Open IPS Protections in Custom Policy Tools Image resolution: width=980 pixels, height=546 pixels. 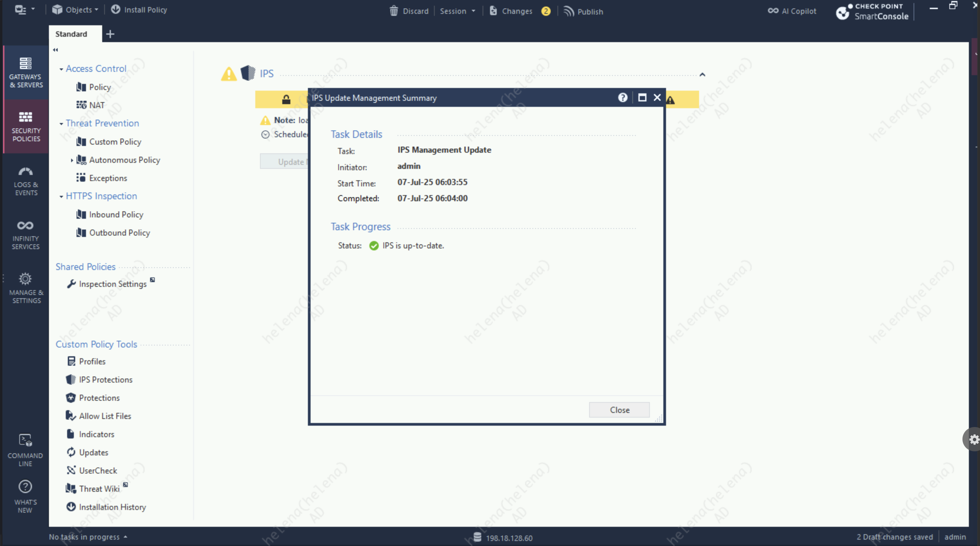105,380
